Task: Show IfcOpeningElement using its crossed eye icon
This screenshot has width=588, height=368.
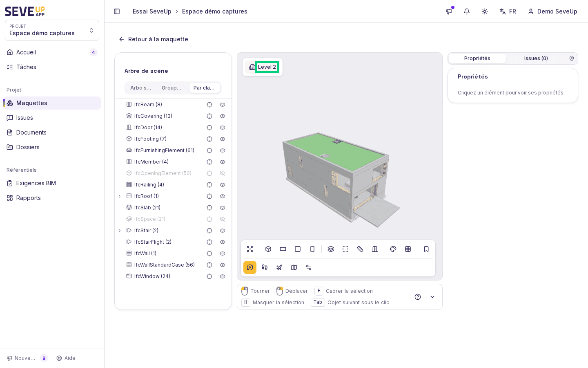Action: [x=223, y=173]
